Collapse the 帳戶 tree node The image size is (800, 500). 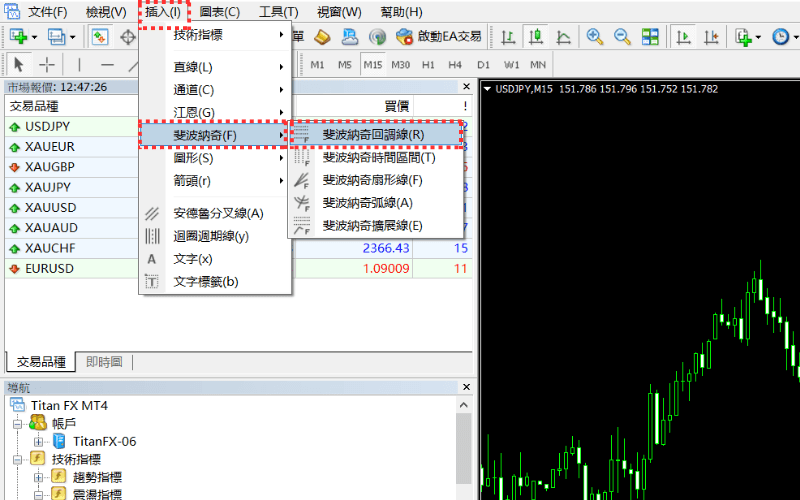point(17,424)
